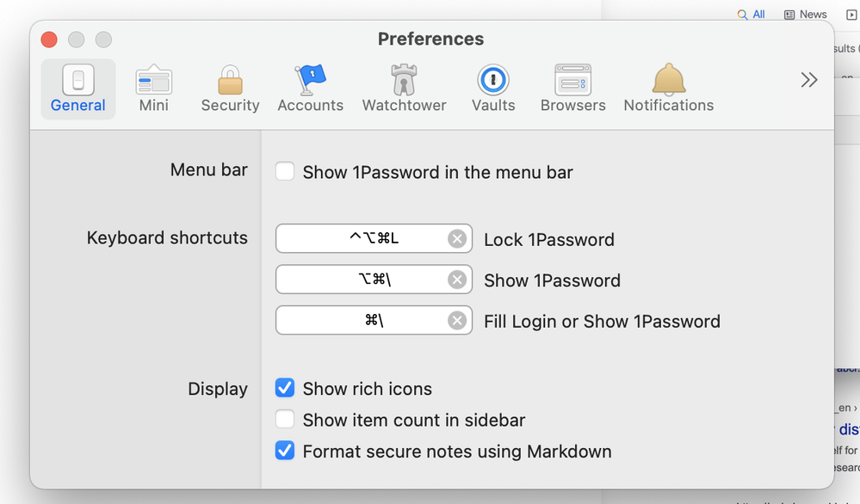This screenshot has height=504, width=860.
Task: Clear the Fill Login shortcut
Action: tap(457, 321)
